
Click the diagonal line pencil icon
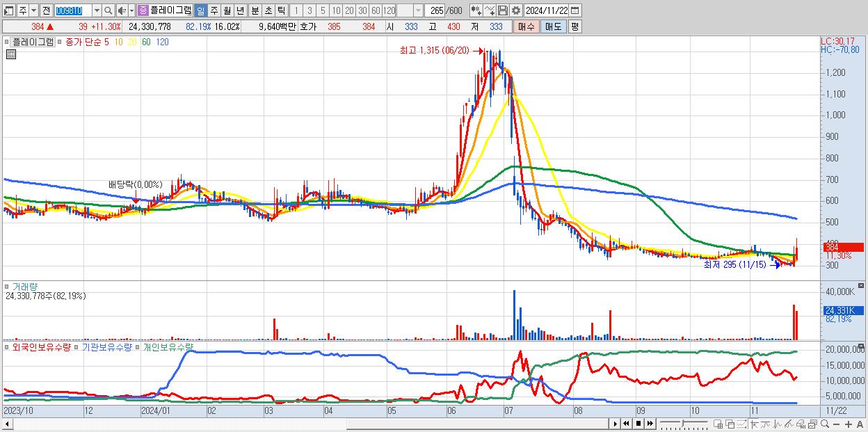click(x=789, y=424)
